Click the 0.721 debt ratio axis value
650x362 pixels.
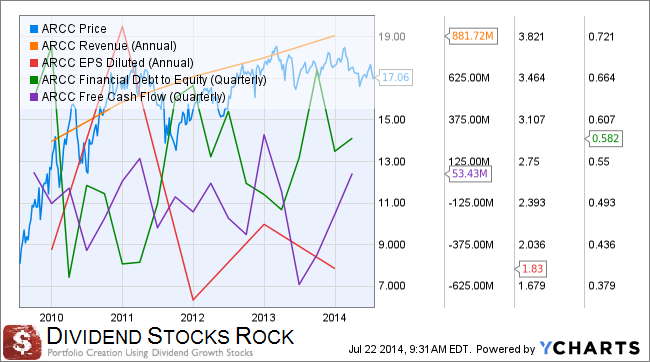[601, 37]
